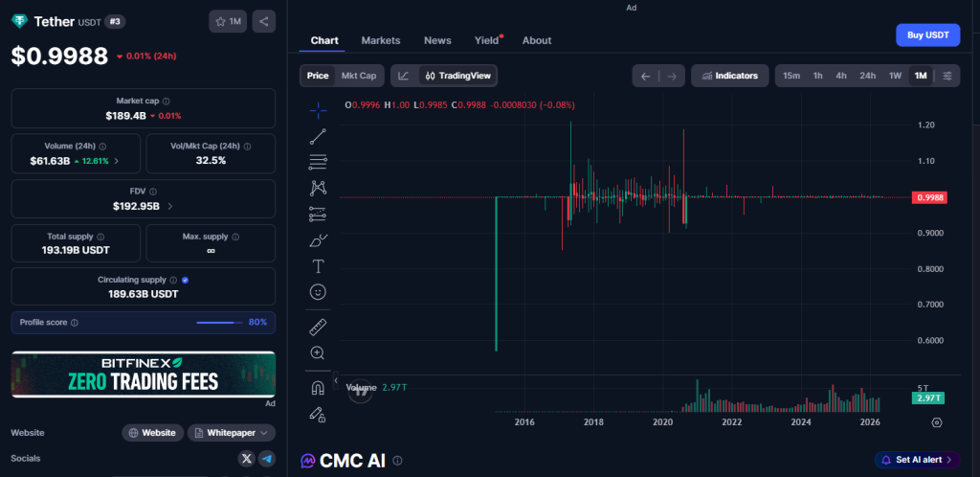Open the Bitfinex Zero Trading Fees banner
980x477 pixels.
click(144, 374)
